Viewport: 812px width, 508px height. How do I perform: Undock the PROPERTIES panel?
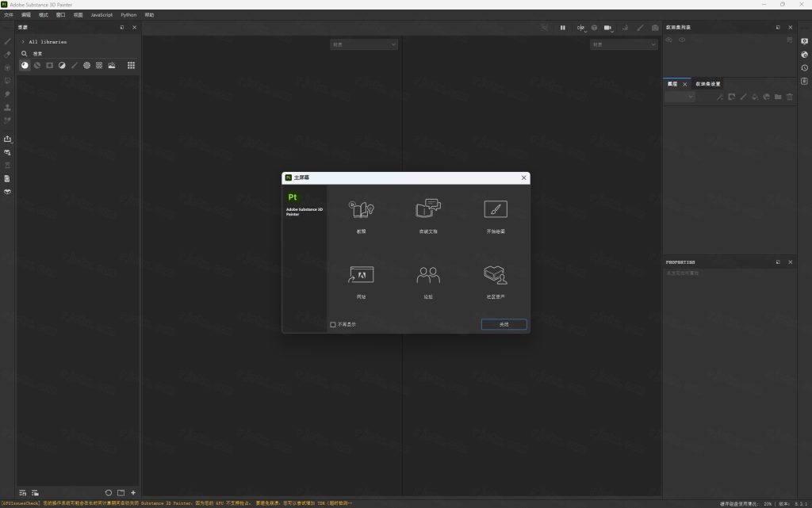pyautogui.click(x=778, y=262)
